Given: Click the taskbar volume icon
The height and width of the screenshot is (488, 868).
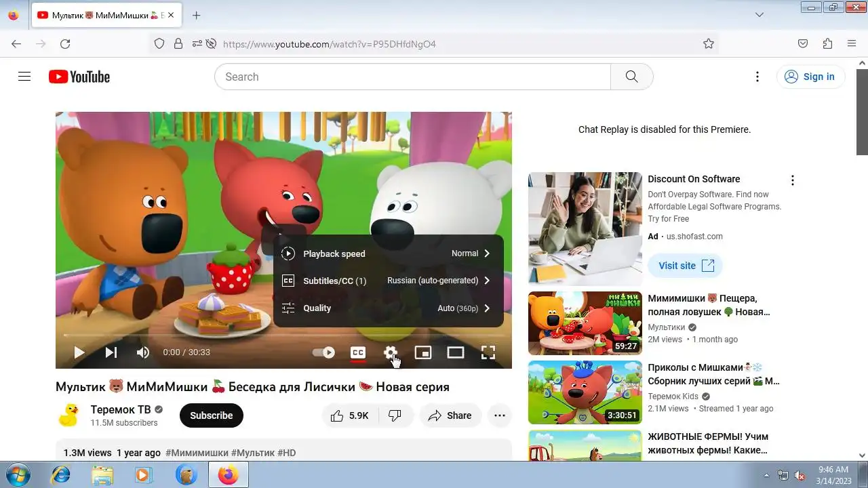Looking at the screenshot, I should pyautogui.click(x=800, y=475).
